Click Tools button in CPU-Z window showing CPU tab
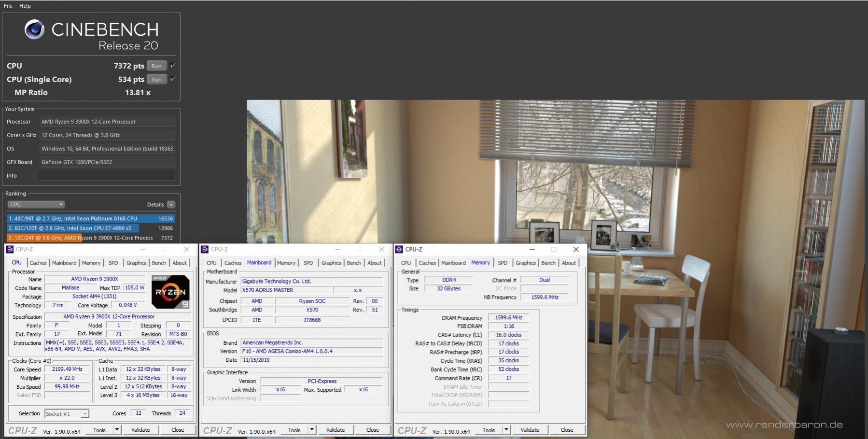Screen dimensions: 868x439 (99, 430)
